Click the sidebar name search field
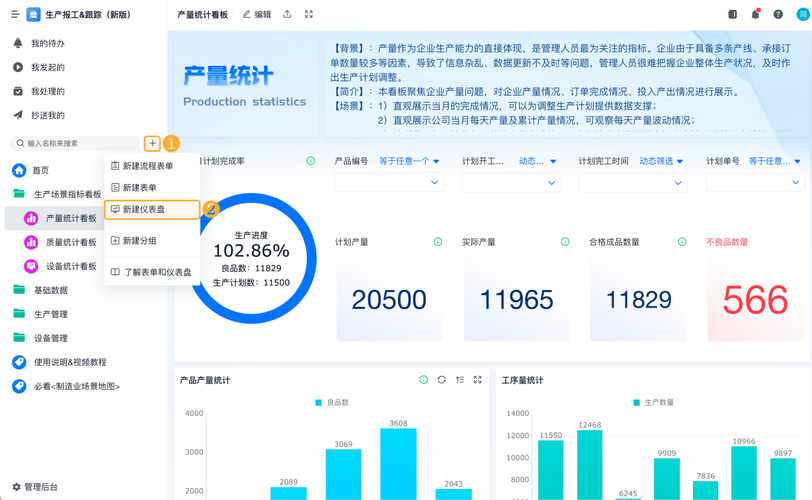The height and width of the screenshot is (500, 812). (75, 143)
